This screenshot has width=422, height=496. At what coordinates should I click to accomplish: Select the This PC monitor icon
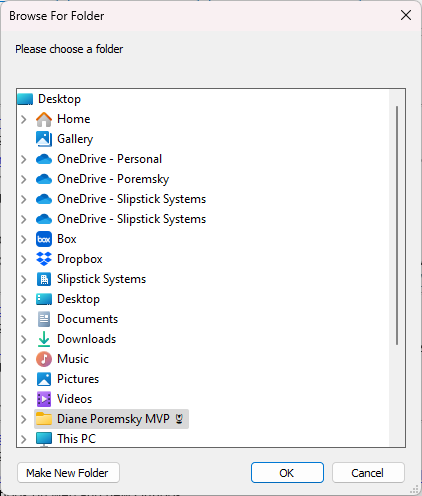(x=44, y=439)
